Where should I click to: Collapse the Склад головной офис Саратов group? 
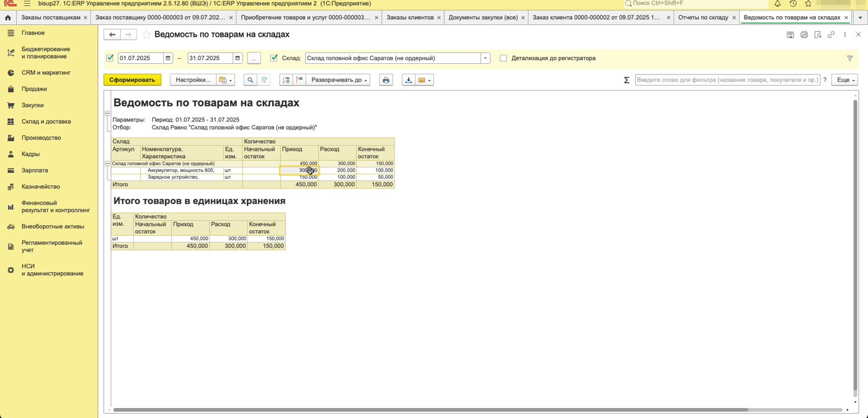point(107,164)
